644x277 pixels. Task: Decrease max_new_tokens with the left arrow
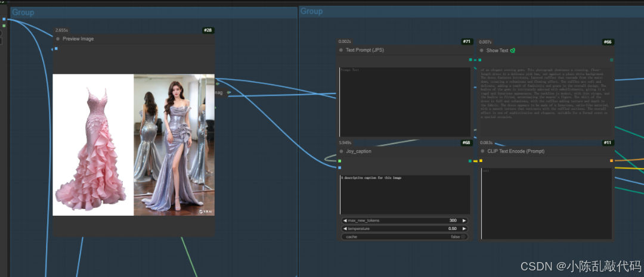point(345,220)
